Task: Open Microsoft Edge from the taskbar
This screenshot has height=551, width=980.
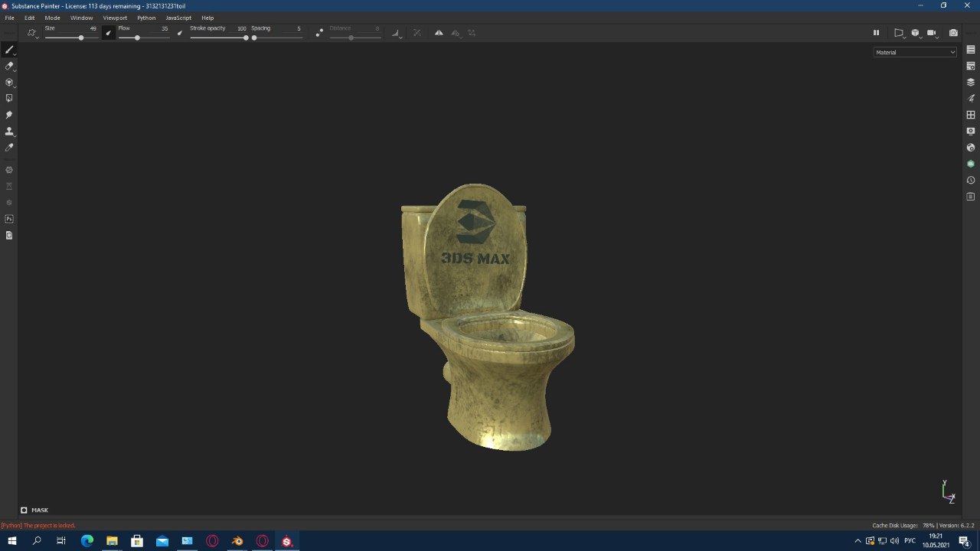Action: coord(87,541)
